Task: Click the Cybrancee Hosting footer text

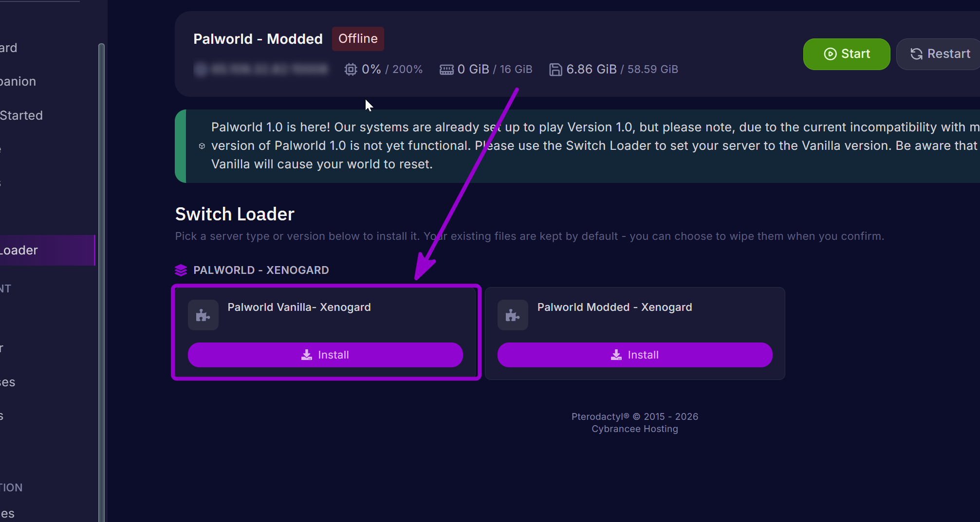Action: pos(635,429)
